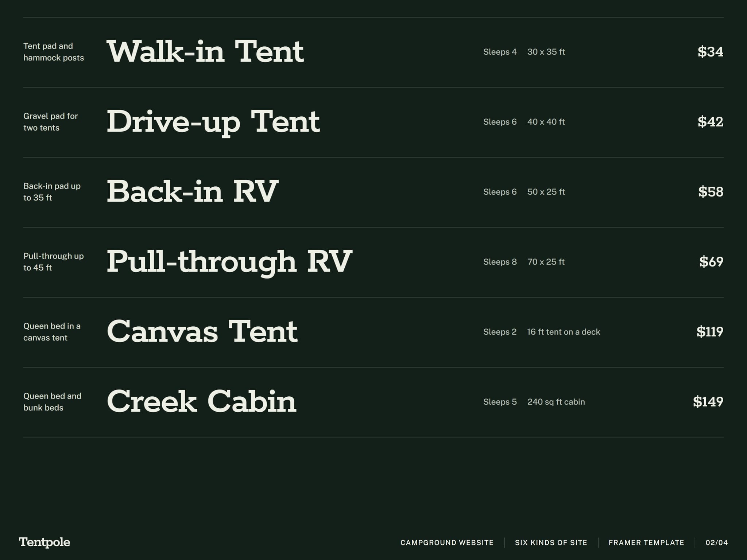Select the Canvas Tent heading
Image resolution: width=747 pixels, height=560 pixels.
202,331
